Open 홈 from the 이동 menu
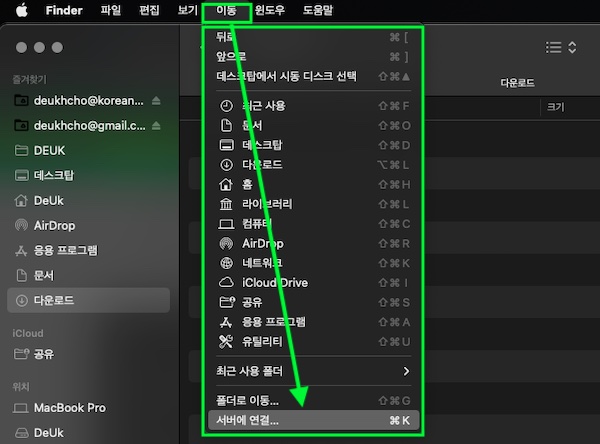 pos(247,184)
